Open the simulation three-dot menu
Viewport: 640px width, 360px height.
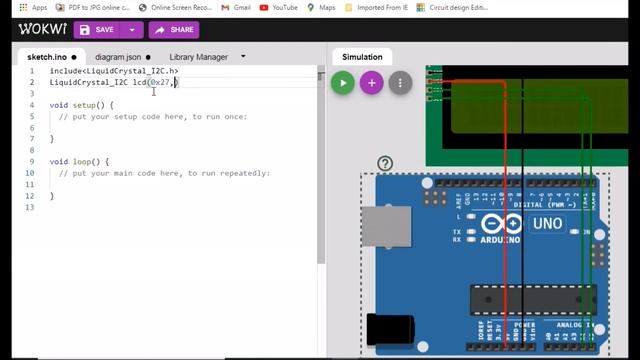(400, 83)
